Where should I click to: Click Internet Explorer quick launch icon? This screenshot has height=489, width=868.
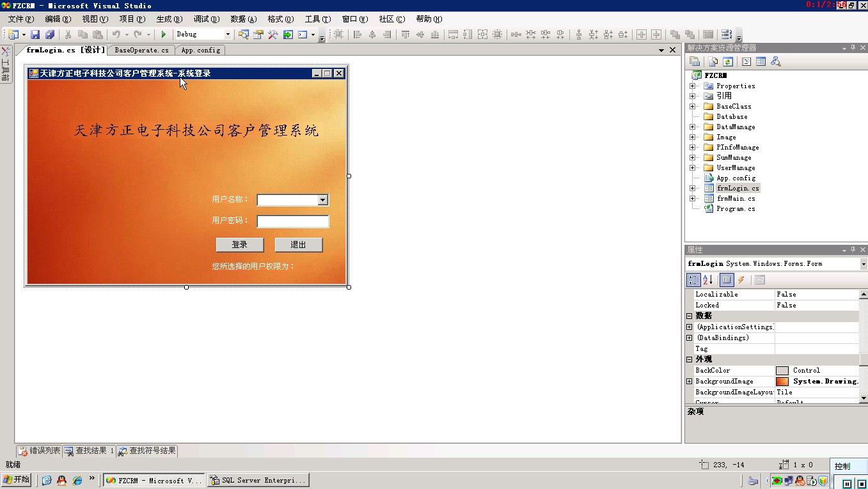click(77, 480)
